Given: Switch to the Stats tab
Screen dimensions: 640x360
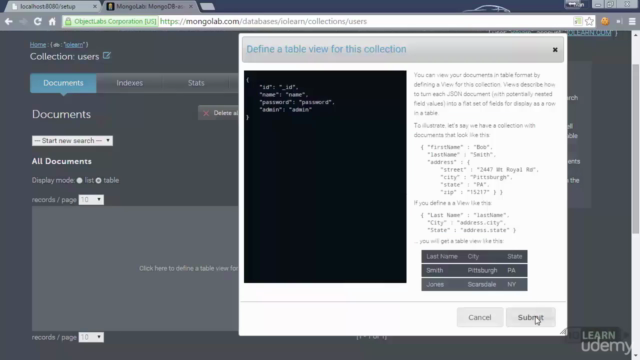Looking at the screenshot, I should (x=196, y=83).
